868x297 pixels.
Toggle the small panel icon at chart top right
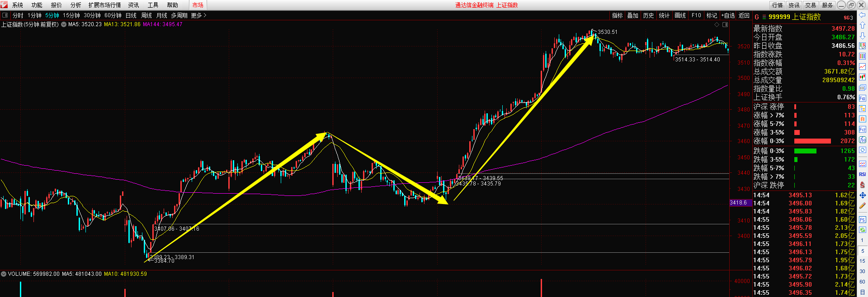[x=725, y=24]
